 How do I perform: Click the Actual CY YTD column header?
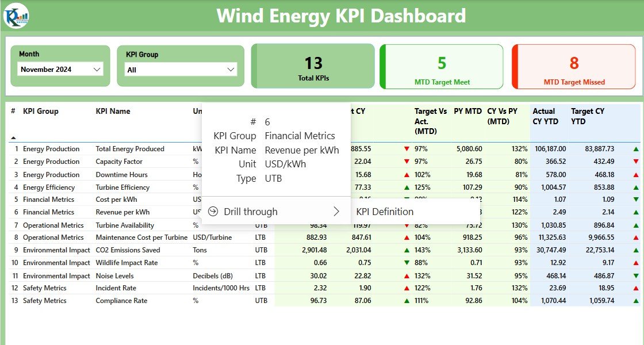546,116
